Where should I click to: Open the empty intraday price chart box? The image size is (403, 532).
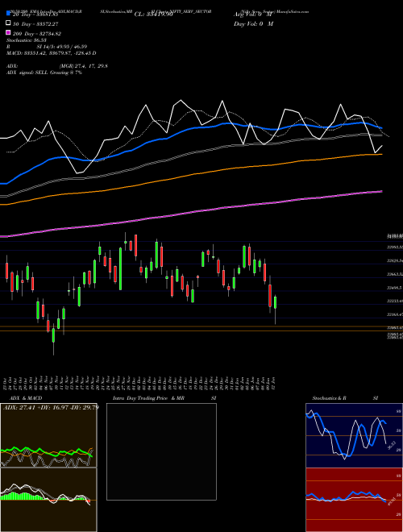pos(161,451)
